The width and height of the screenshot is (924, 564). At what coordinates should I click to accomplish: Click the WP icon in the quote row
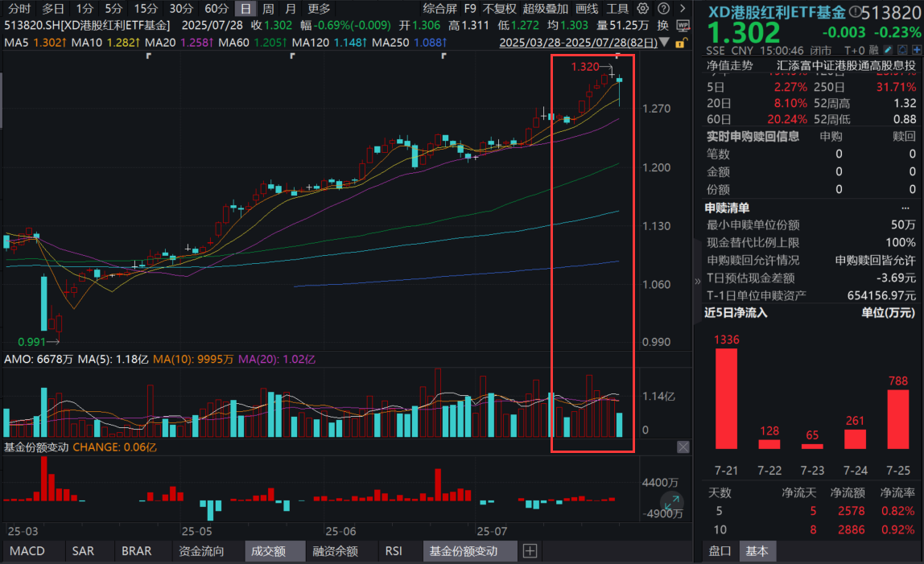pos(683,25)
